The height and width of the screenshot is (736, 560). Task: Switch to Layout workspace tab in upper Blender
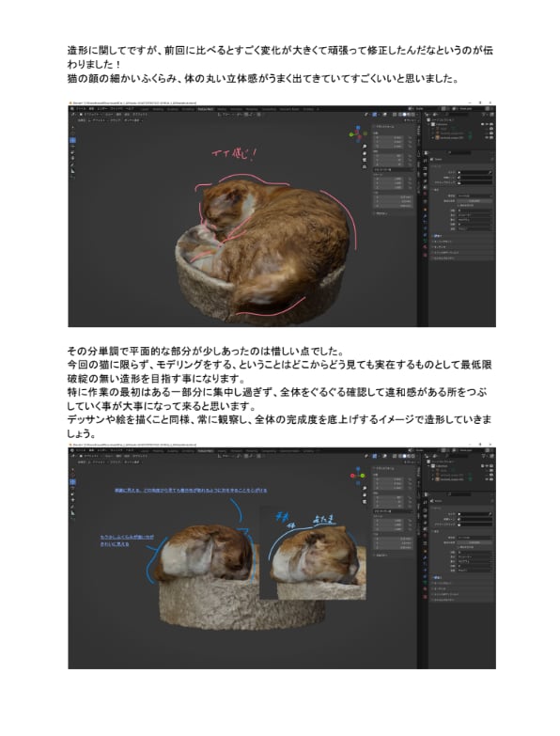coord(145,109)
